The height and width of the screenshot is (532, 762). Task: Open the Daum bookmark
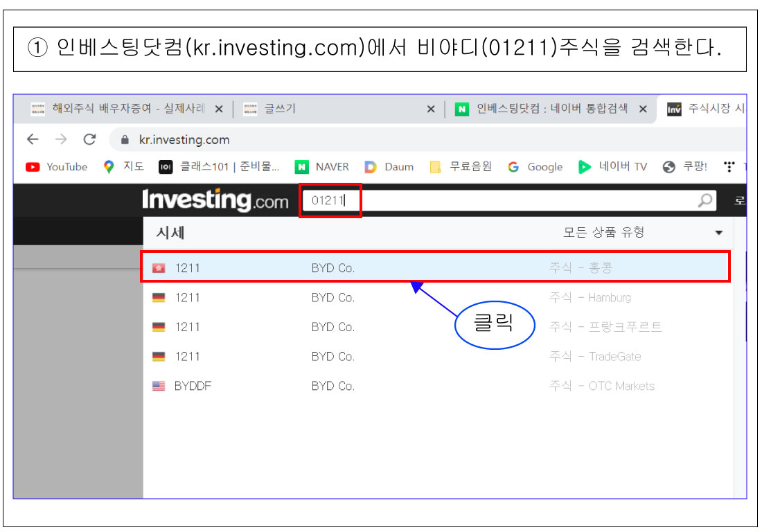point(389,167)
